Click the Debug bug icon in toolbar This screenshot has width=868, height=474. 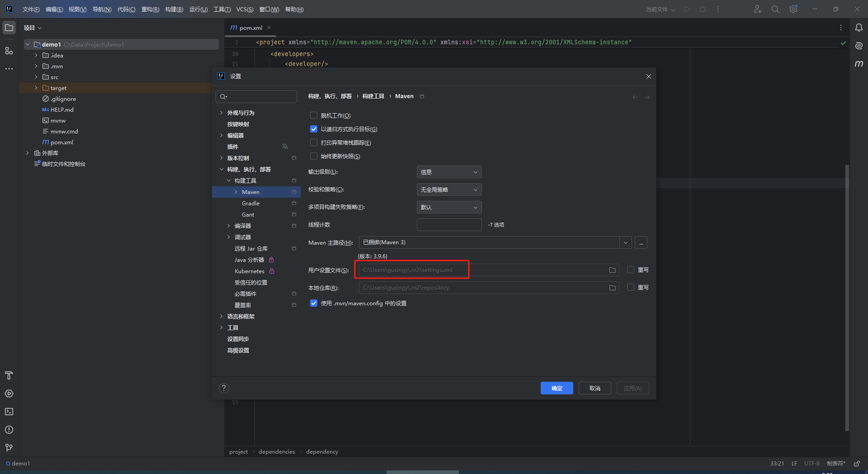tap(703, 9)
